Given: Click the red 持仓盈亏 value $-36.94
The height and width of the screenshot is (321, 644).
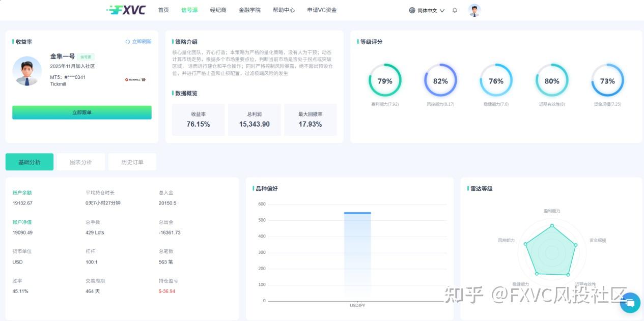Looking at the screenshot, I should [167, 291].
